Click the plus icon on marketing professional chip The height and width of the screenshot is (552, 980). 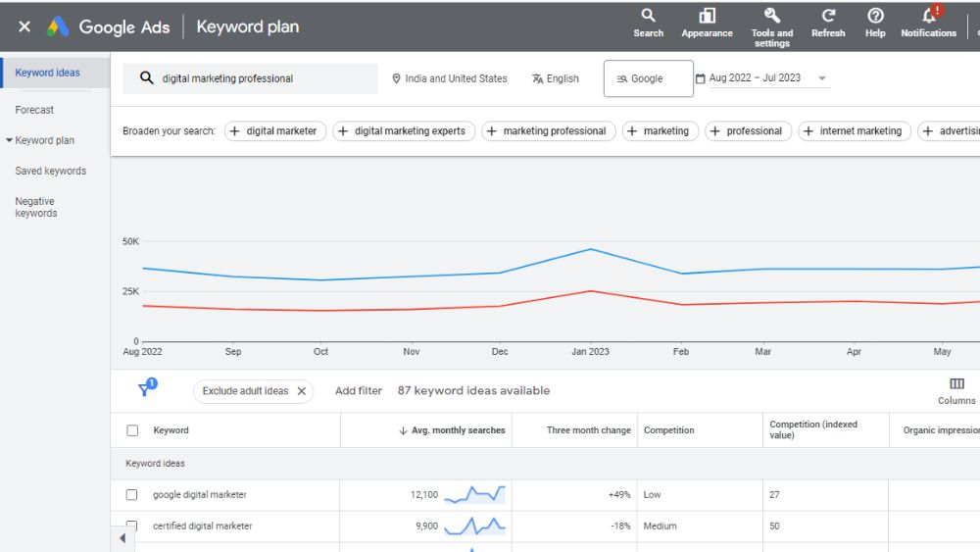[x=491, y=131]
